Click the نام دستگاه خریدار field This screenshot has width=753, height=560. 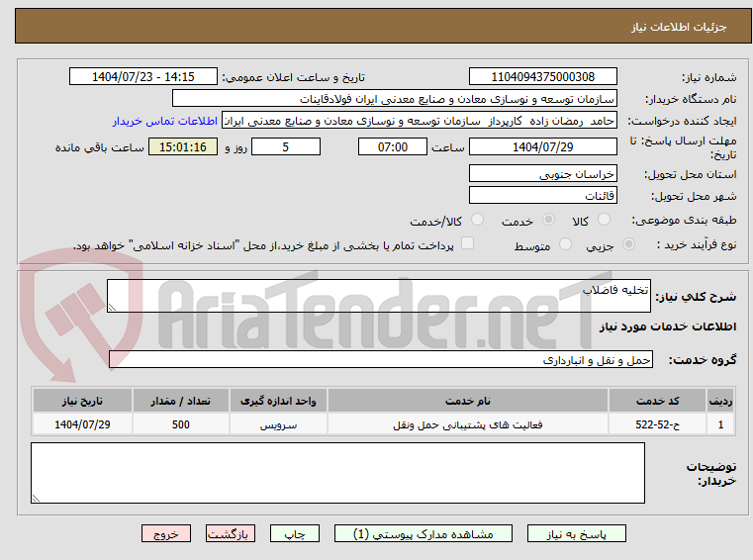394,99
